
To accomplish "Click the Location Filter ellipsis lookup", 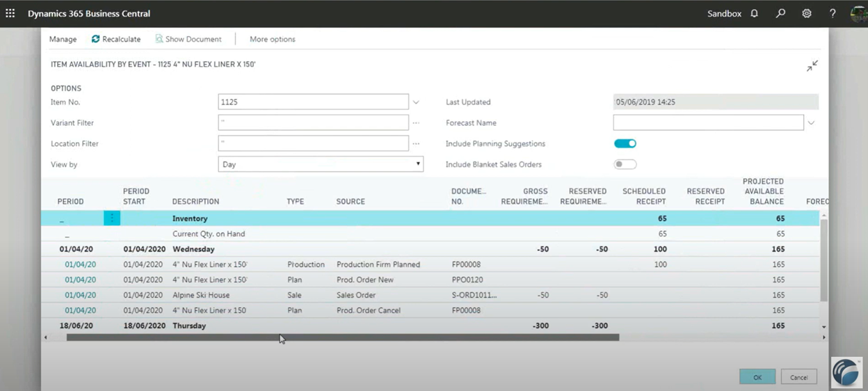I will pyautogui.click(x=416, y=144).
